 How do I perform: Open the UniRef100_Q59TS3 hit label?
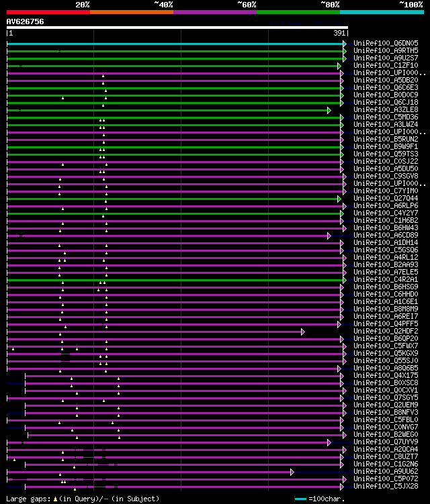tap(386, 154)
